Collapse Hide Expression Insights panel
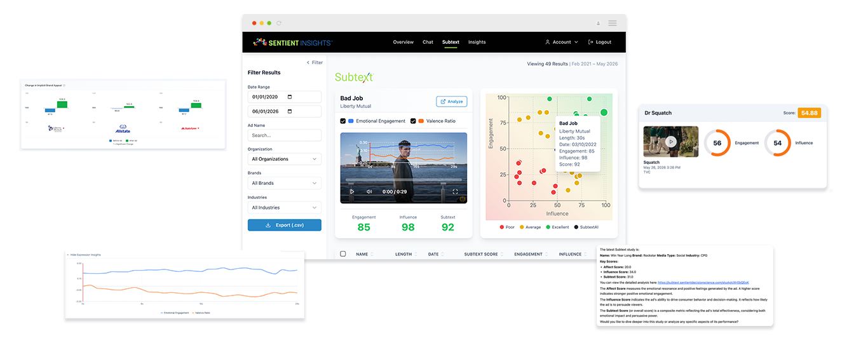Viewport: 868px width, 345px height. coord(85,255)
